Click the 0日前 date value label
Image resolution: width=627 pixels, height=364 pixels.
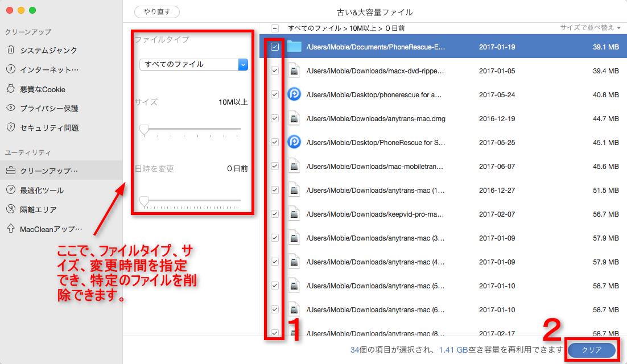coord(237,168)
